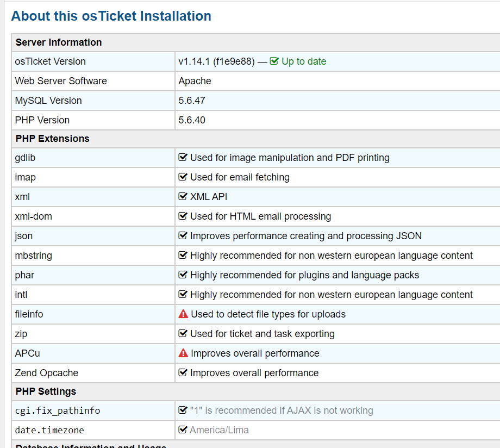500x448 pixels.
Task: Click the MySQL version value '5.6.47'
Action: [192, 101]
